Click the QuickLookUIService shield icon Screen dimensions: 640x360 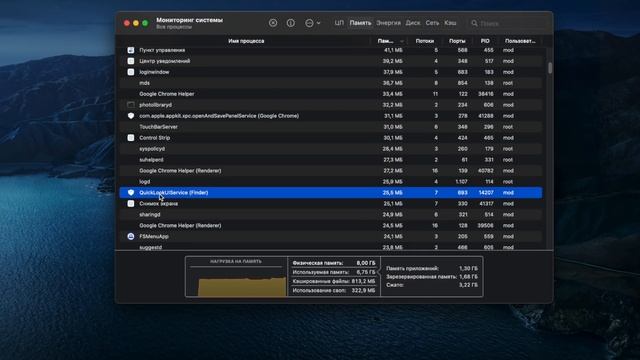tap(131, 193)
